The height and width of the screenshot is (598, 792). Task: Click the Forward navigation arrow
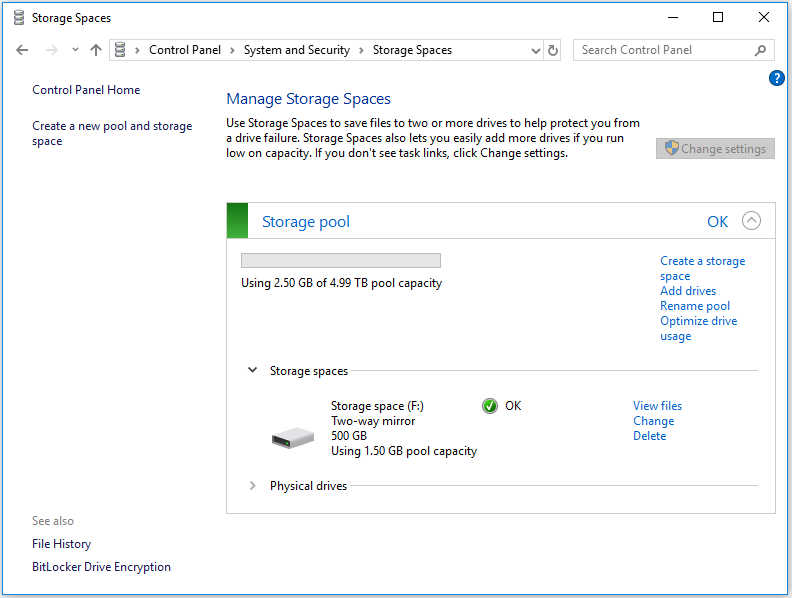52,50
